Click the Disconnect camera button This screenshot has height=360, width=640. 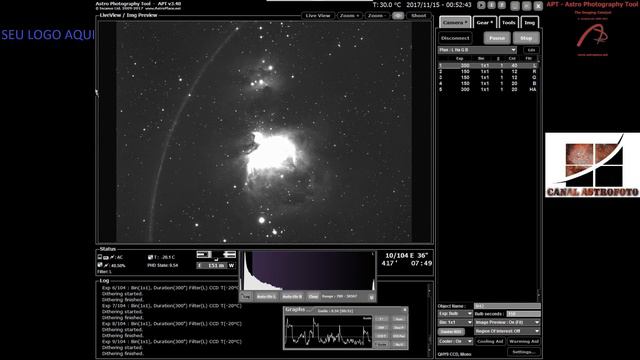coord(455,38)
